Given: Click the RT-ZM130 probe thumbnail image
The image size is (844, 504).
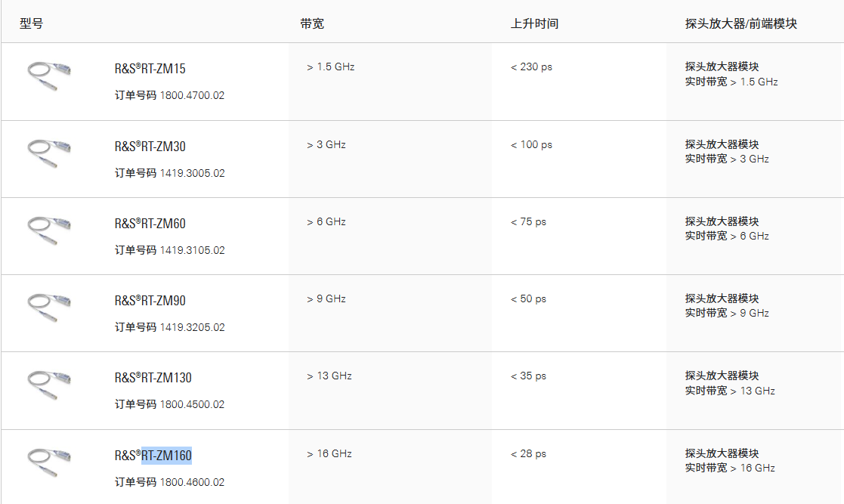Looking at the screenshot, I should pyautogui.click(x=49, y=385).
